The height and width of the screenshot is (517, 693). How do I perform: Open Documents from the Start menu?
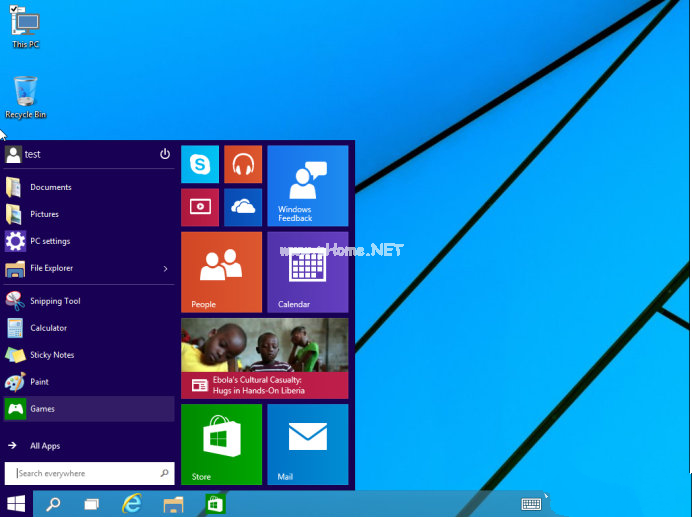(50, 187)
